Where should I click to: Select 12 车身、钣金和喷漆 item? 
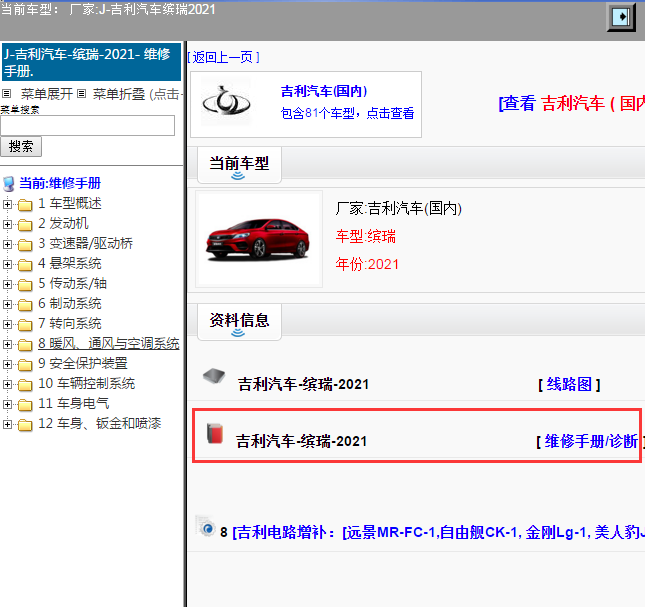100,424
